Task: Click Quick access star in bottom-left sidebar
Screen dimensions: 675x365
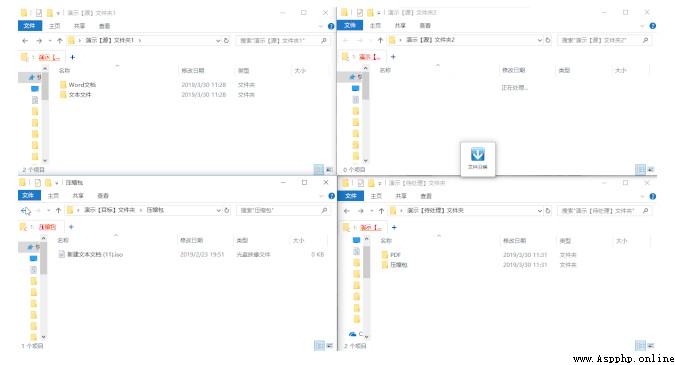Action: pyautogui.click(x=30, y=247)
